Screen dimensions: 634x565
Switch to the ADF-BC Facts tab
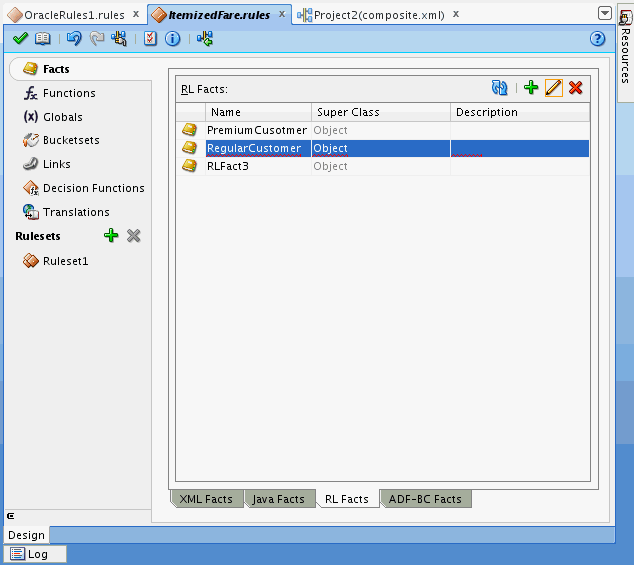425,499
